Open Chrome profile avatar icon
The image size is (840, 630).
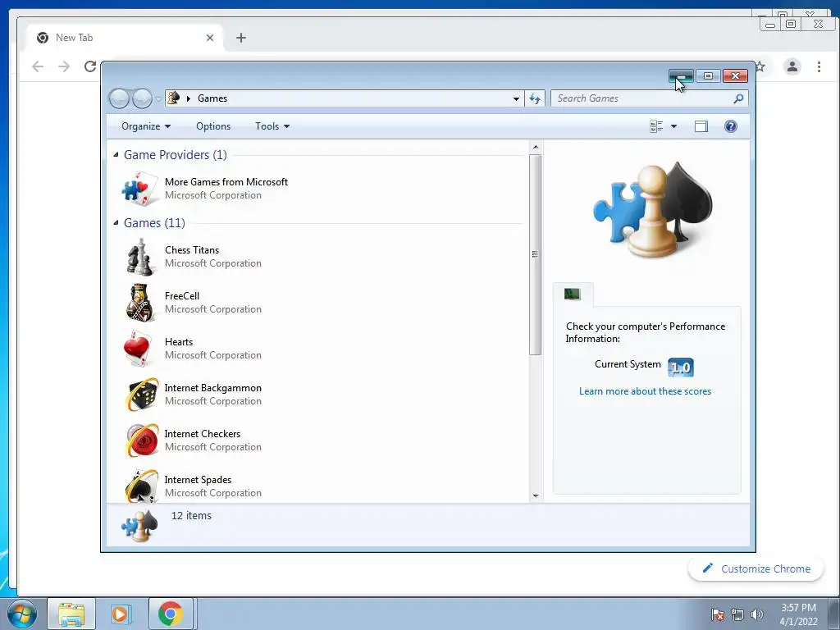pyautogui.click(x=792, y=66)
